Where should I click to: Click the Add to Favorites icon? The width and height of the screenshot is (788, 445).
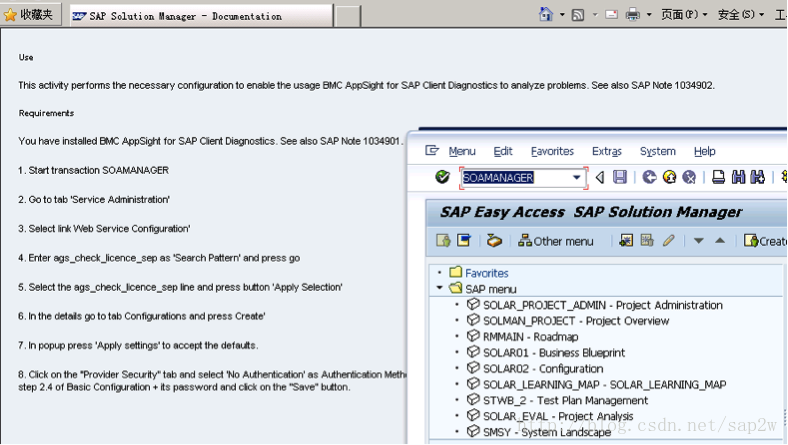click(626, 240)
